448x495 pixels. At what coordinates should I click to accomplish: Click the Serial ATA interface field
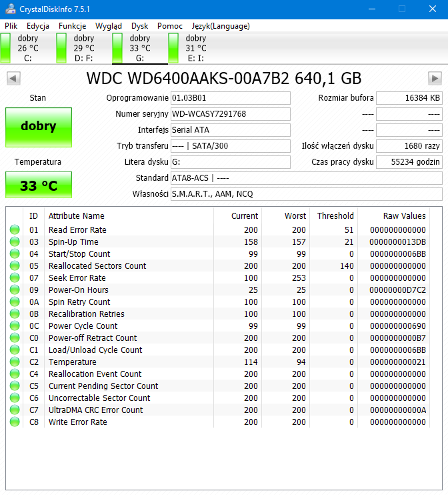point(230,130)
